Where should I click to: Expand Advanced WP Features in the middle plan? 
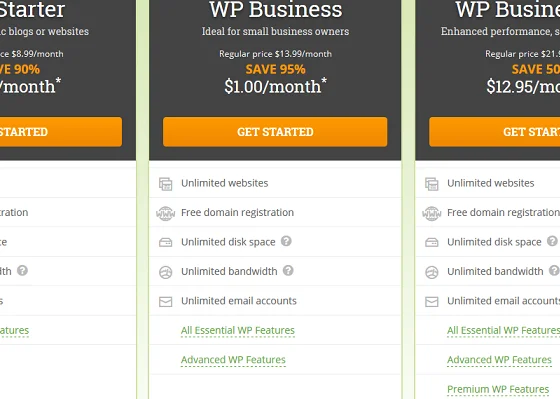click(x=233, y=360)
